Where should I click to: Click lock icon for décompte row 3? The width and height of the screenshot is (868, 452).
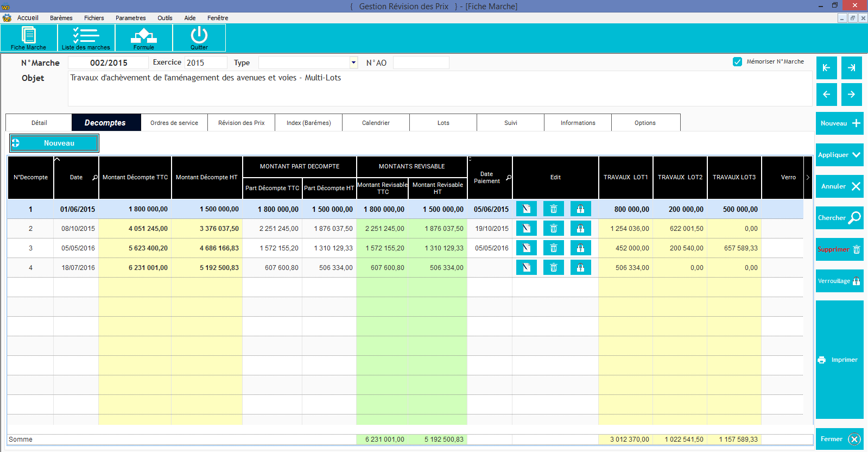point(580,248)
